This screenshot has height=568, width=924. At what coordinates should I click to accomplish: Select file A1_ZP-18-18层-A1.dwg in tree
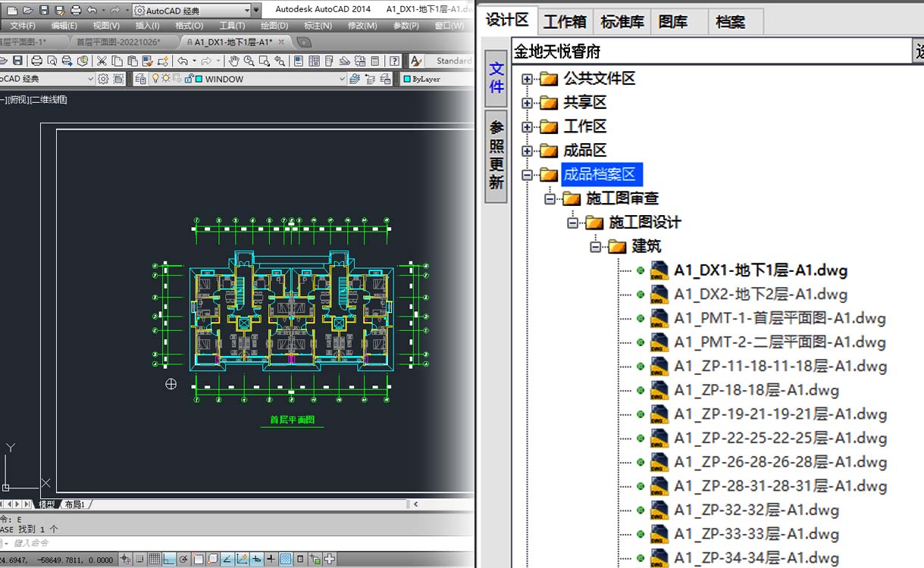[x=756, y=391]
